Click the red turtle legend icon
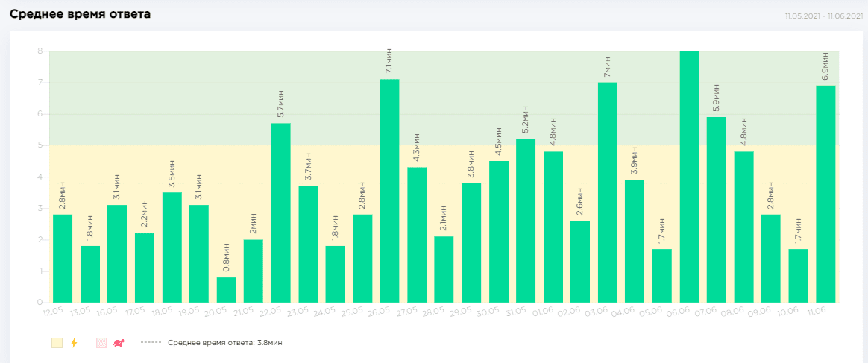The image size is (868, 363). pyautogui.click(x=118, y=343)
